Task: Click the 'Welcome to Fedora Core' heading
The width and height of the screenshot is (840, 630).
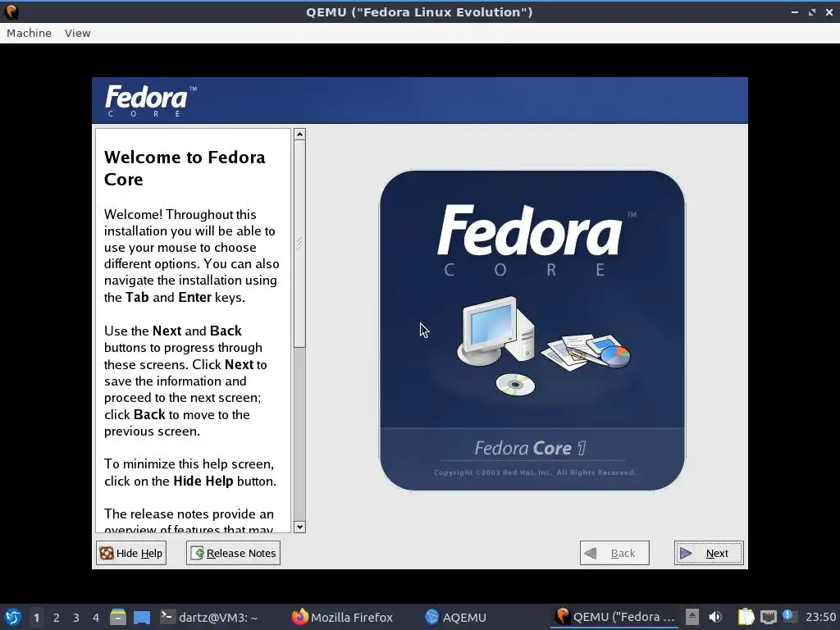Action: [185, 167]
